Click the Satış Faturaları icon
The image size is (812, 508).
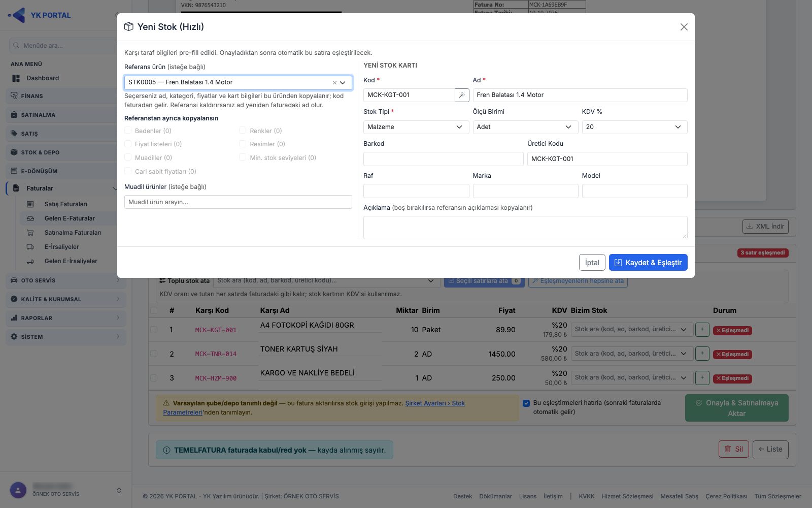30,204
